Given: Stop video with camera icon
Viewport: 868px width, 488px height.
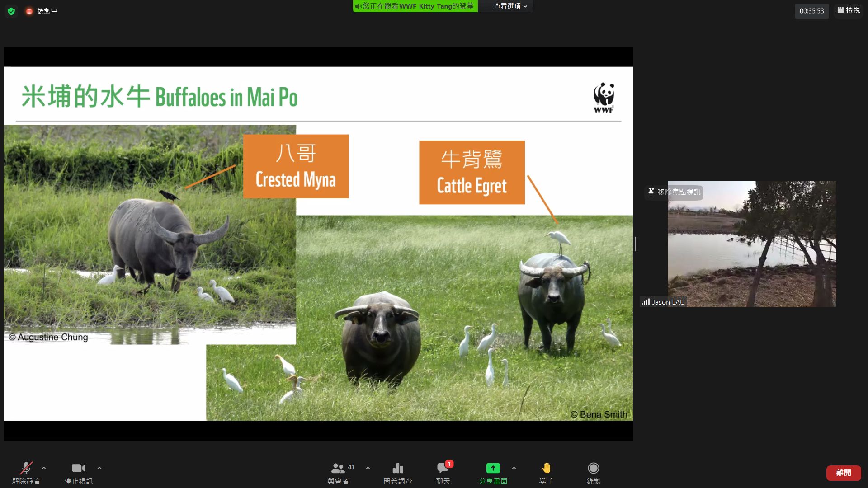Looking at the screenshot, I should (79, 473).
